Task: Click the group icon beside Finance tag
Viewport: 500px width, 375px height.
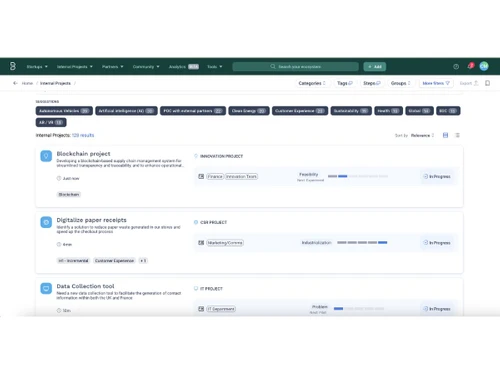Action: [201, 176]
